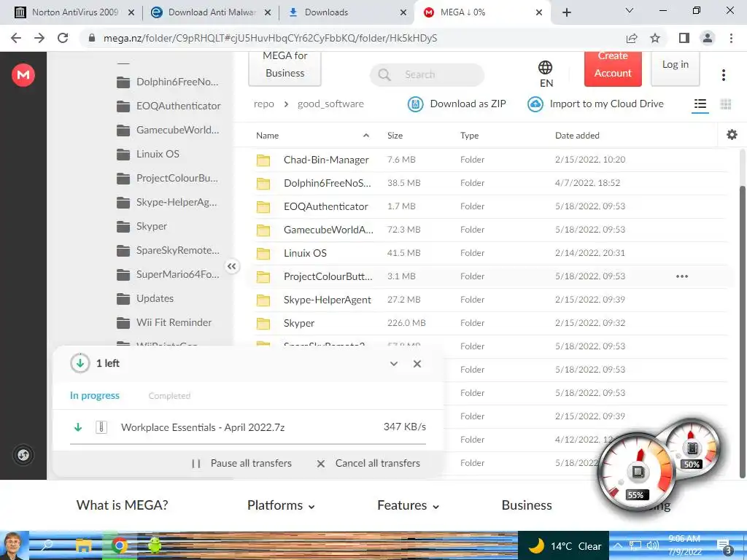Sort by Date added column
The width and height of the screenshot is (747, 560).
(x=577, y=135)
